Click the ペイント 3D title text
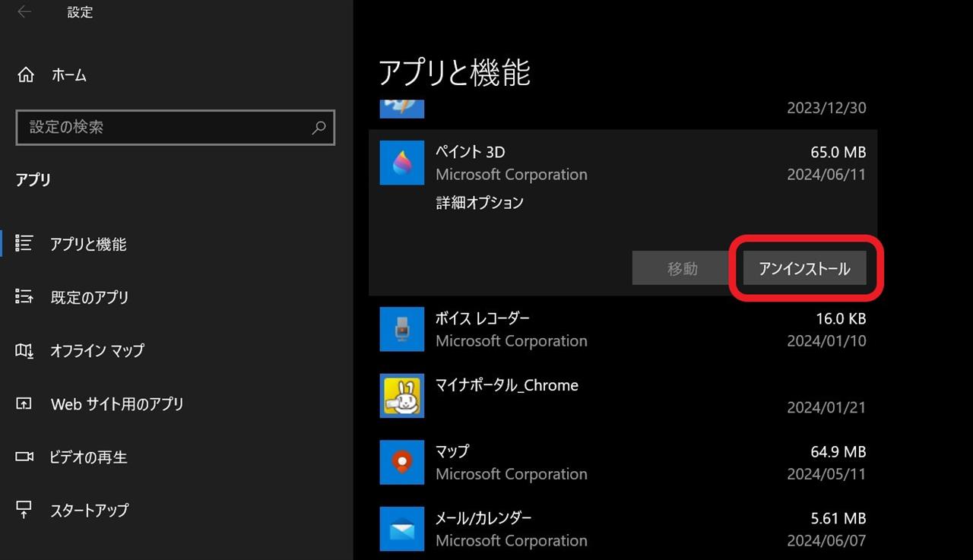 coord(471,152)
